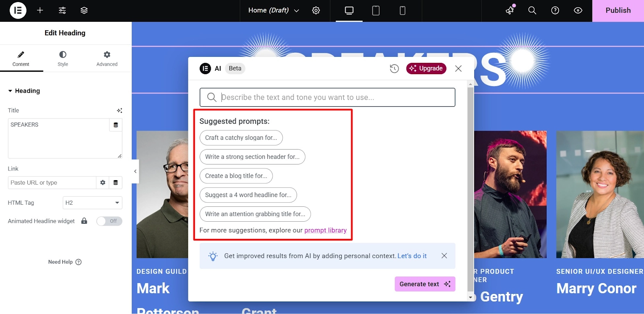Click the AI sparkle icon next to Title

point(120,110)
